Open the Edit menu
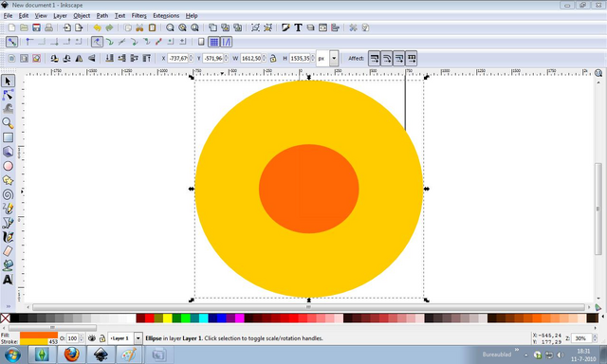The image size is (607, 364). click(x=24, y=16)
